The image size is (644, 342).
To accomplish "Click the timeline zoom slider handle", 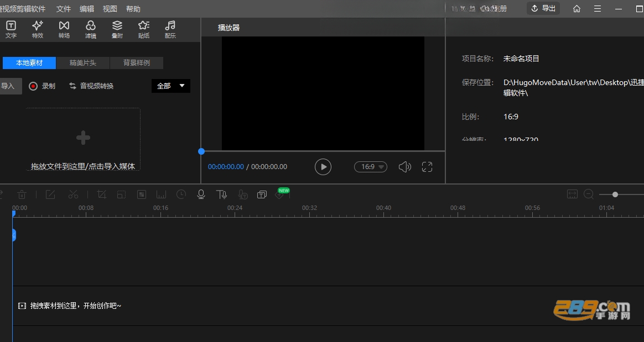I will tap(615, 194).
